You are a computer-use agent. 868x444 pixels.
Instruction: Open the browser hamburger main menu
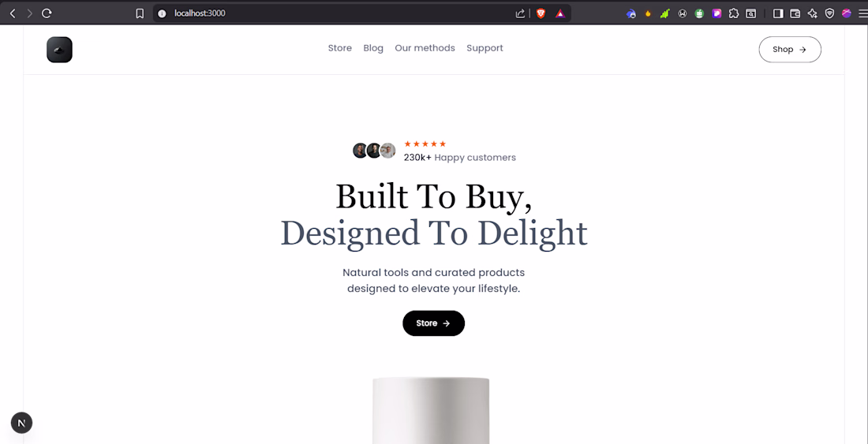[x=862, y=13]
